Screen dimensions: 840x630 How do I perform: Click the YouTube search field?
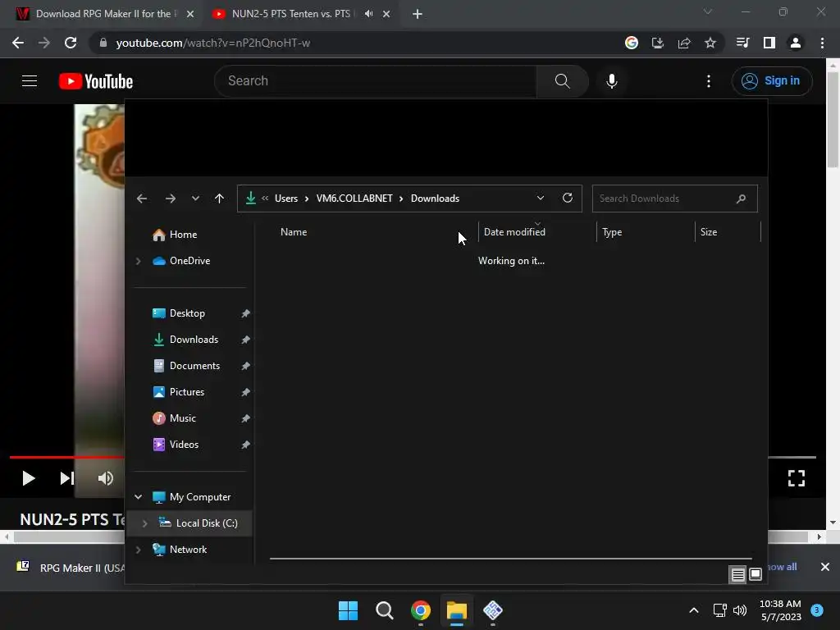click(376, 81)
